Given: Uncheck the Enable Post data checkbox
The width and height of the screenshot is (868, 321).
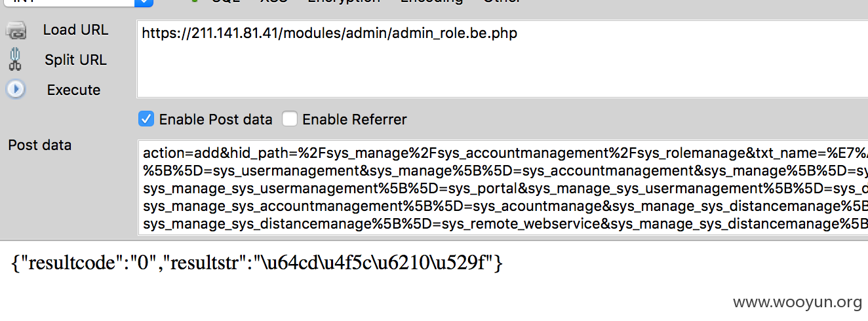Looking at the screenshot, I should click(x=146, y=119).
